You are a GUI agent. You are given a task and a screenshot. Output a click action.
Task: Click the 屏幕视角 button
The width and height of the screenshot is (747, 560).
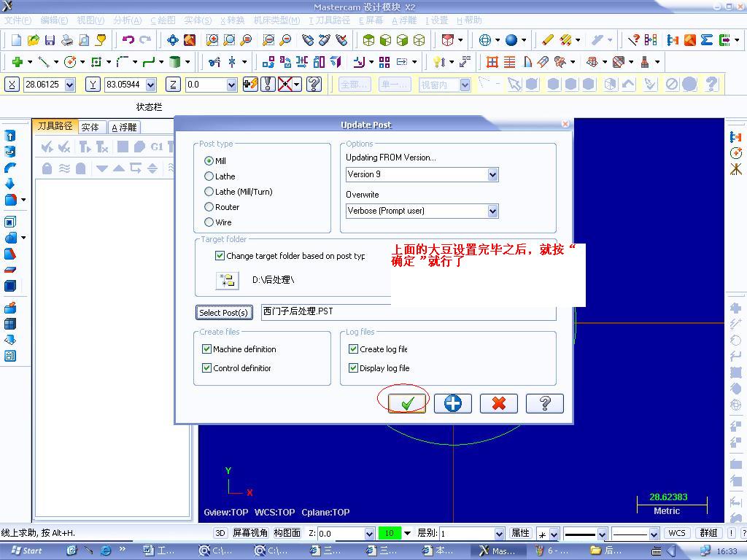[x=250, y=533]
